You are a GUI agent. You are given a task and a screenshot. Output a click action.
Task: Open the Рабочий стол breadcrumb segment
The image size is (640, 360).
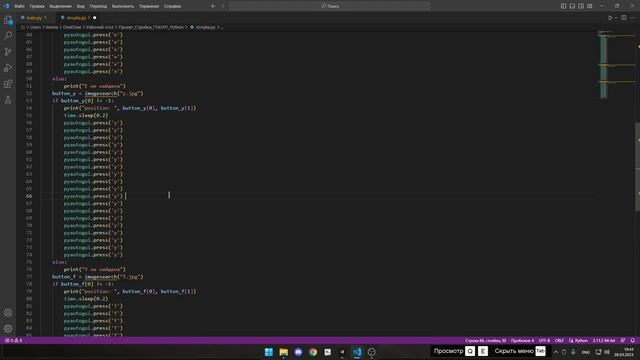pyautogui.click(x=100, y=27)
